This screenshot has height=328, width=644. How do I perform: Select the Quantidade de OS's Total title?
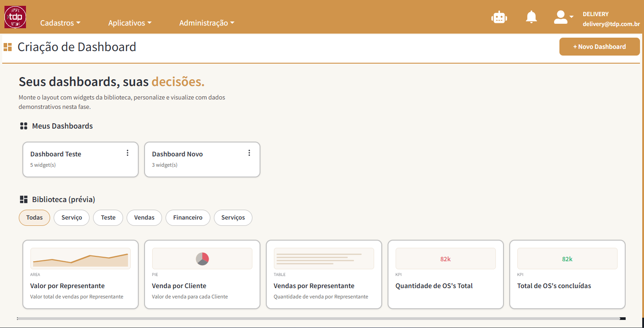point(434,286)
